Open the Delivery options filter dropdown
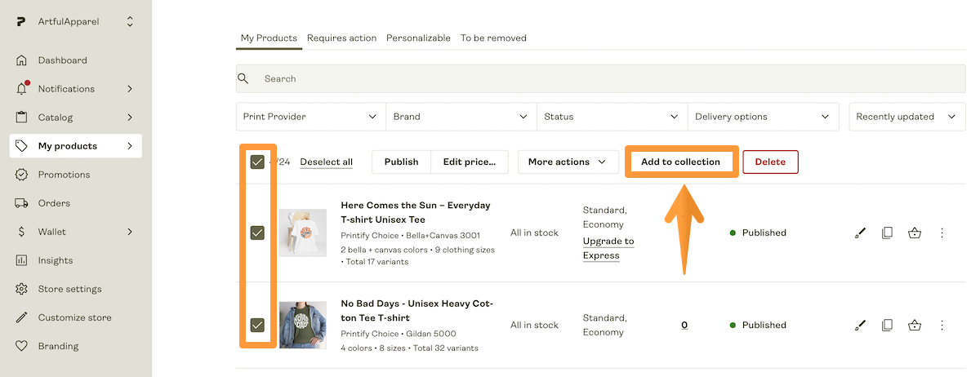The image size is (980, 377). [764, 117]
